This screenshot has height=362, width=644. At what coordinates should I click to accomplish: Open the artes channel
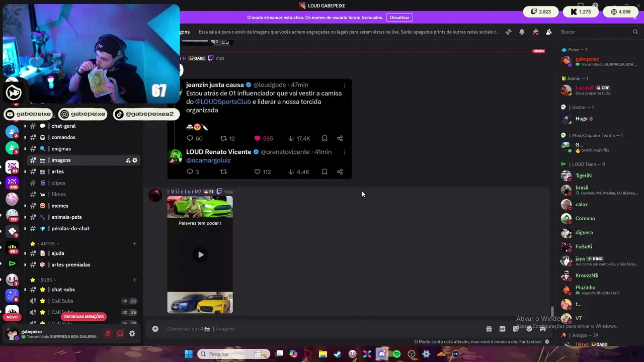coord(58,171)
